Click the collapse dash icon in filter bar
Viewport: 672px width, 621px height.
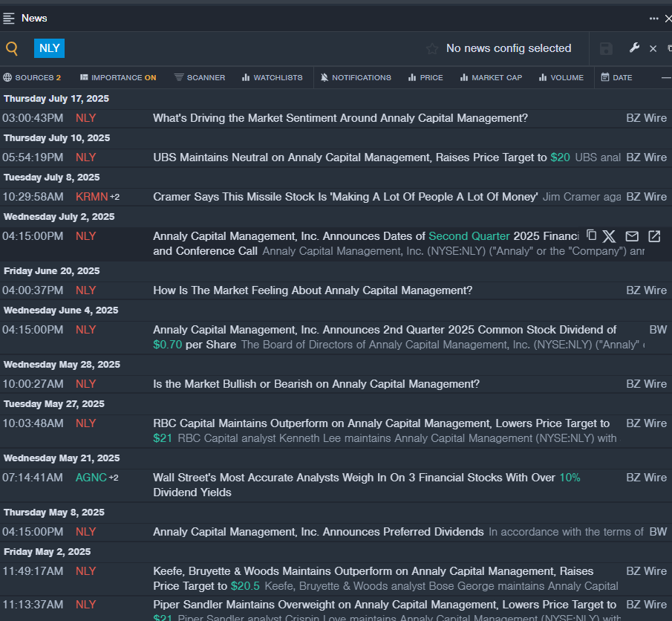666,77
